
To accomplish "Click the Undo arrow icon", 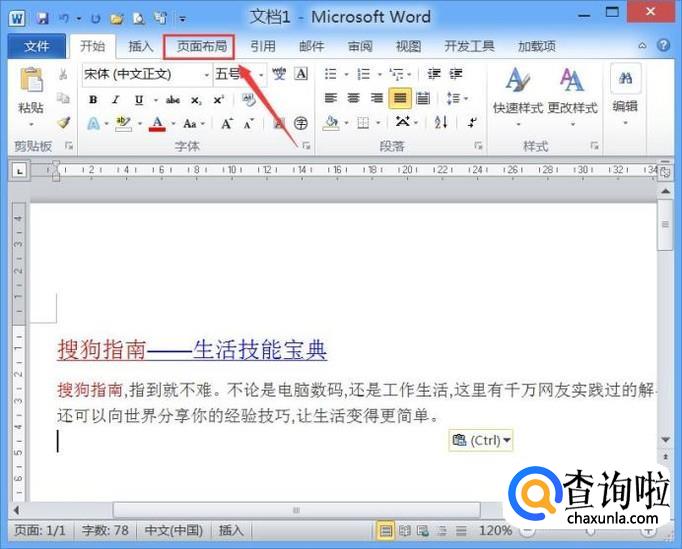I will [x=64, y=18].
